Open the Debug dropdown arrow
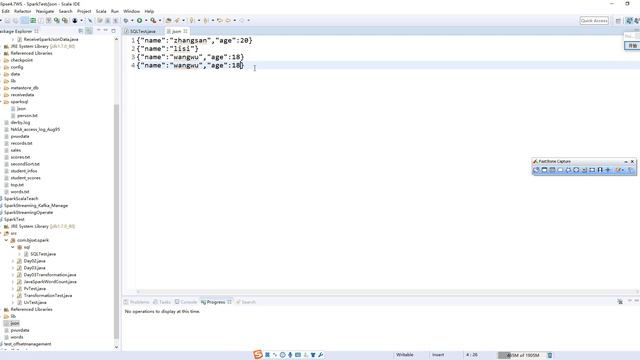 click(x=132, y=20)
